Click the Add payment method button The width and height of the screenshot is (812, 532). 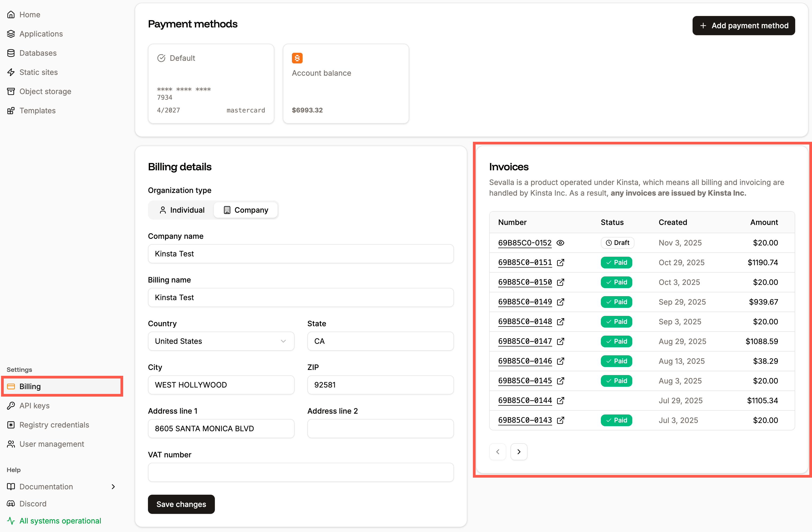(x=744, y=26)
